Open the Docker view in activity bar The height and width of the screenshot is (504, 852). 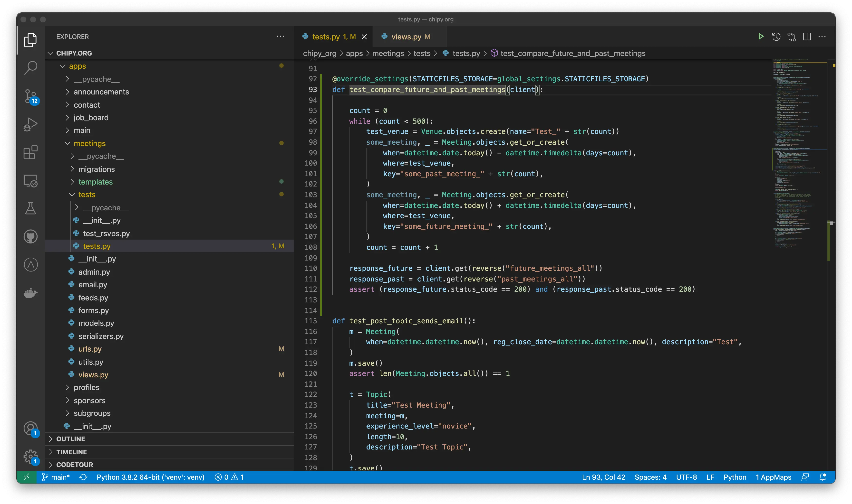[x=31, y=293]
